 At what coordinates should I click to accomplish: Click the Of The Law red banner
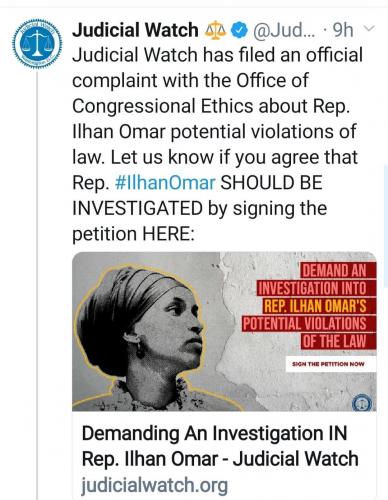coord(334,341)
